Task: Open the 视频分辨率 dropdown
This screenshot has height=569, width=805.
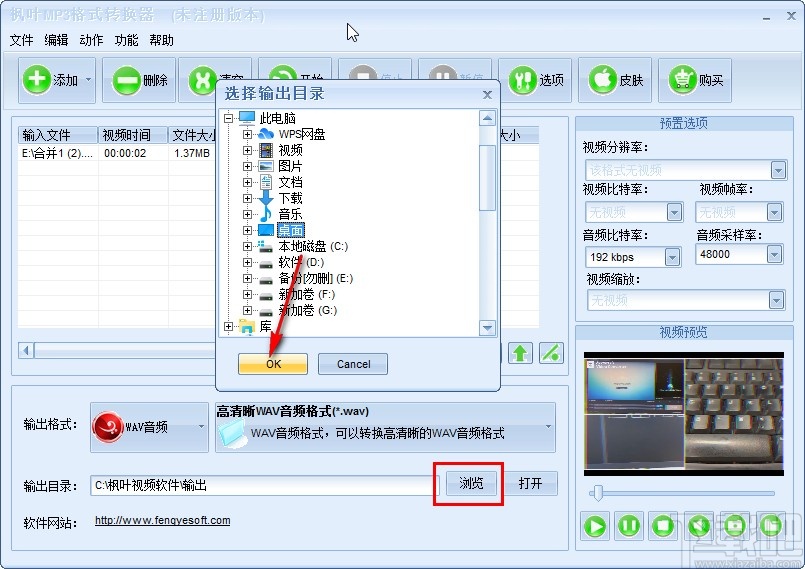Action: point(778,169)
